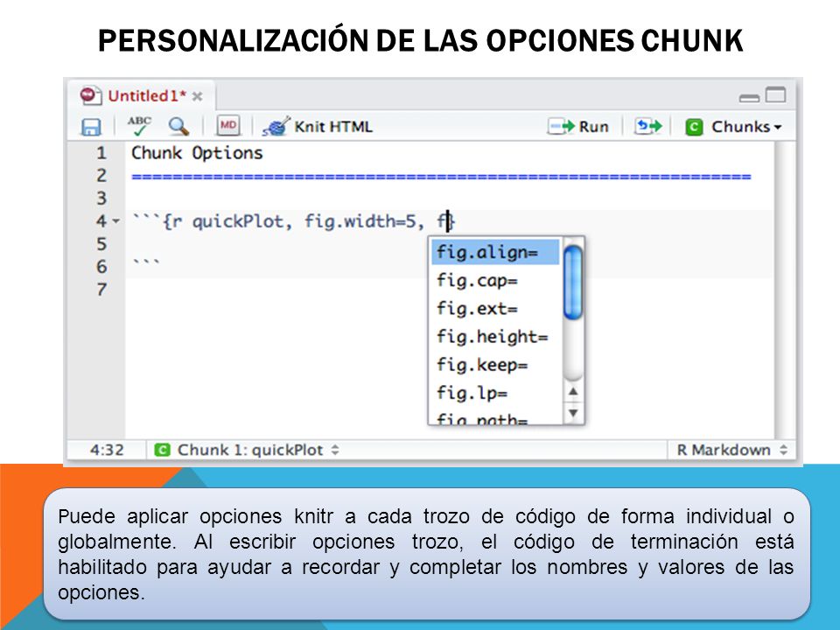Click the editor vertical scrollbar

[784, 290]
